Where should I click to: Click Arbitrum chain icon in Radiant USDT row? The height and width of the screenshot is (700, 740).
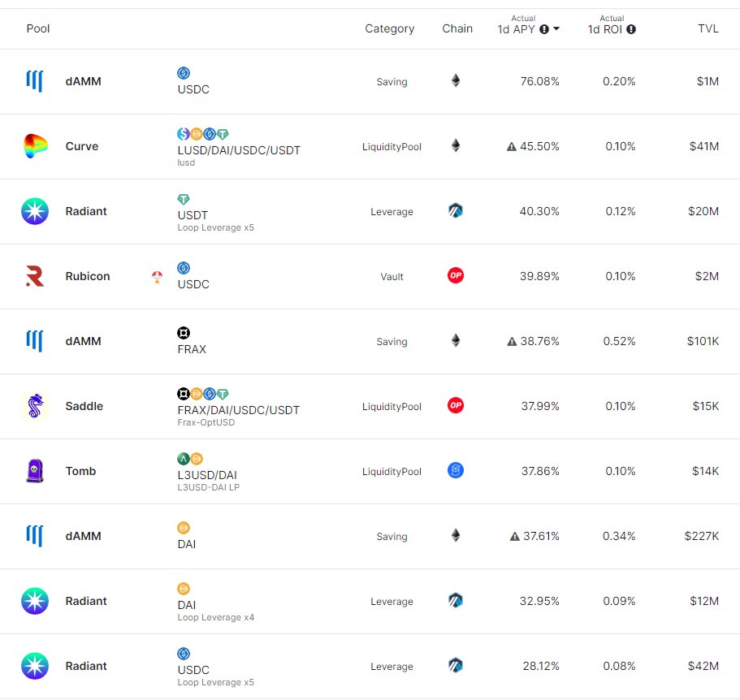point(456,210)
